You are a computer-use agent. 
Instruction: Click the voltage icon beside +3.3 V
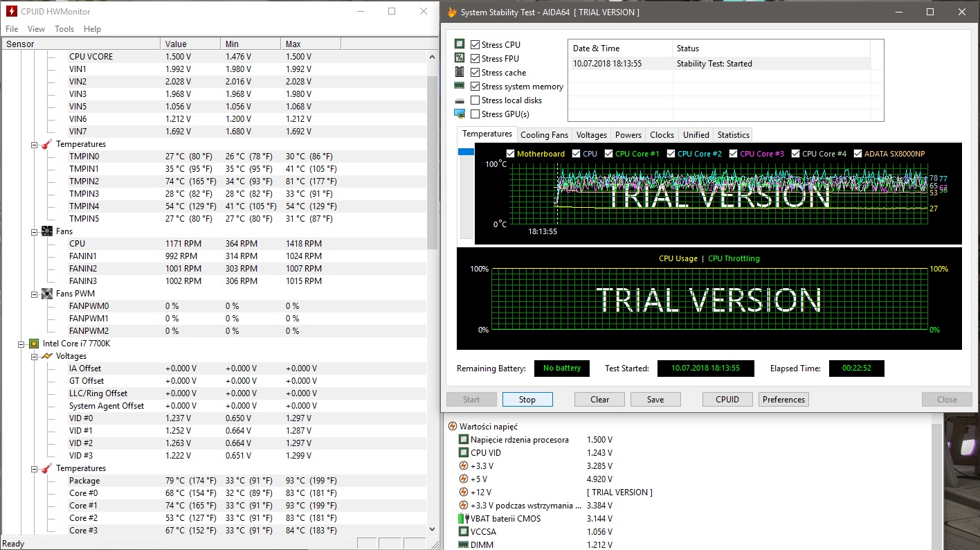464,466
